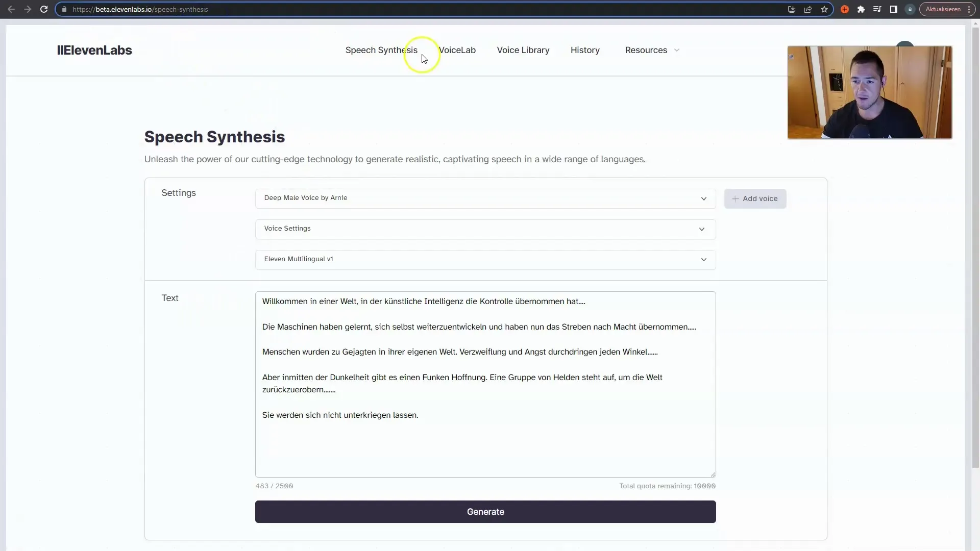
Task: Click the ElevenLabs logo icon
Action: pyautogui.click(x=94, y=50)
